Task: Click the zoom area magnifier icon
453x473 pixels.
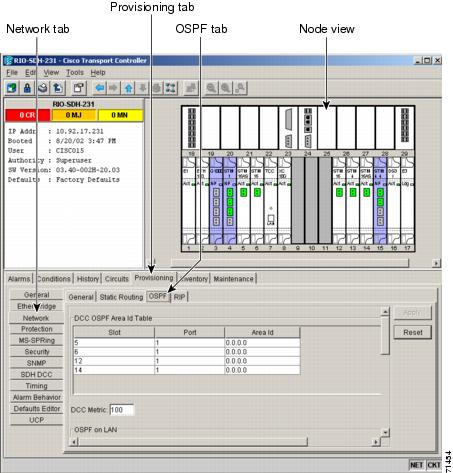Action: (240, 88)
